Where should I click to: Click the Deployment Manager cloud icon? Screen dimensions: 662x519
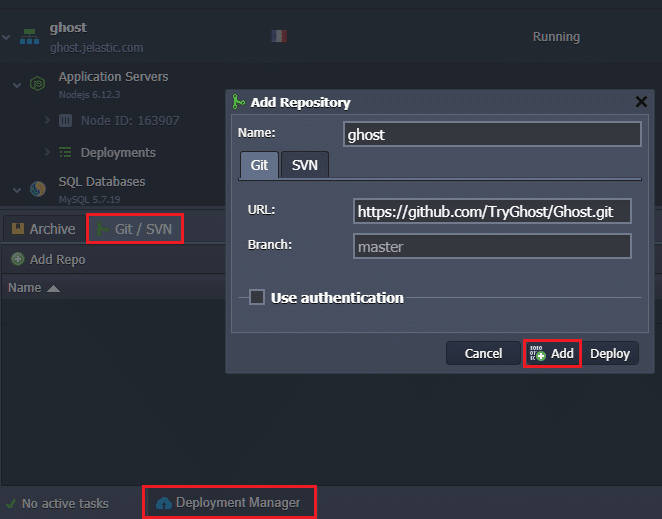coord(164,503)
